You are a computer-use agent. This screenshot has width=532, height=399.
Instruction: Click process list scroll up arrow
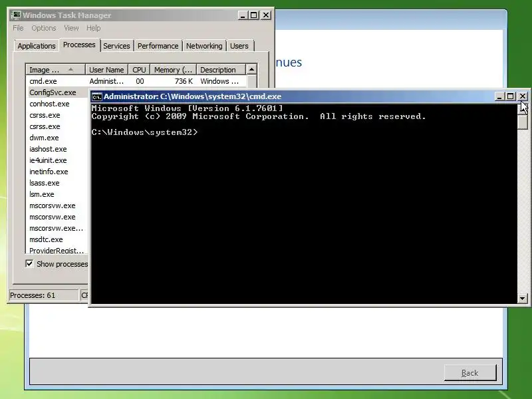[x=251, y=70]
